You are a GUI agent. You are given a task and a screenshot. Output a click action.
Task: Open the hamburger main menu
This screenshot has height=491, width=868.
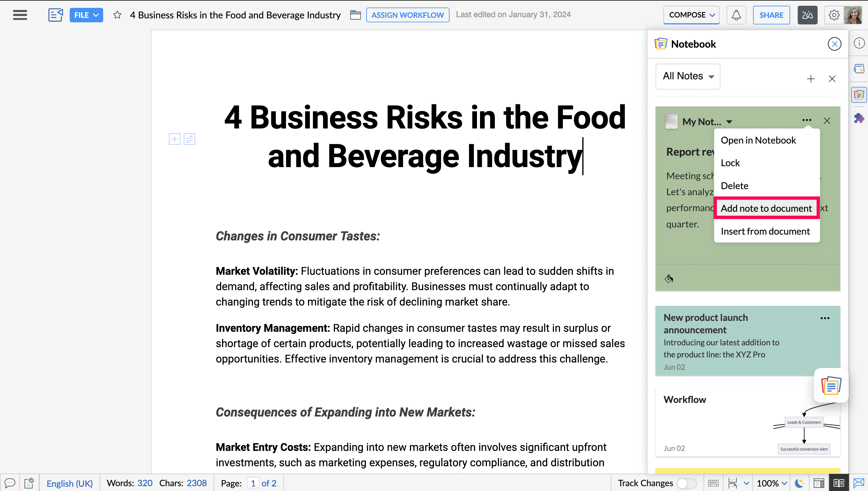coord(20,15)
